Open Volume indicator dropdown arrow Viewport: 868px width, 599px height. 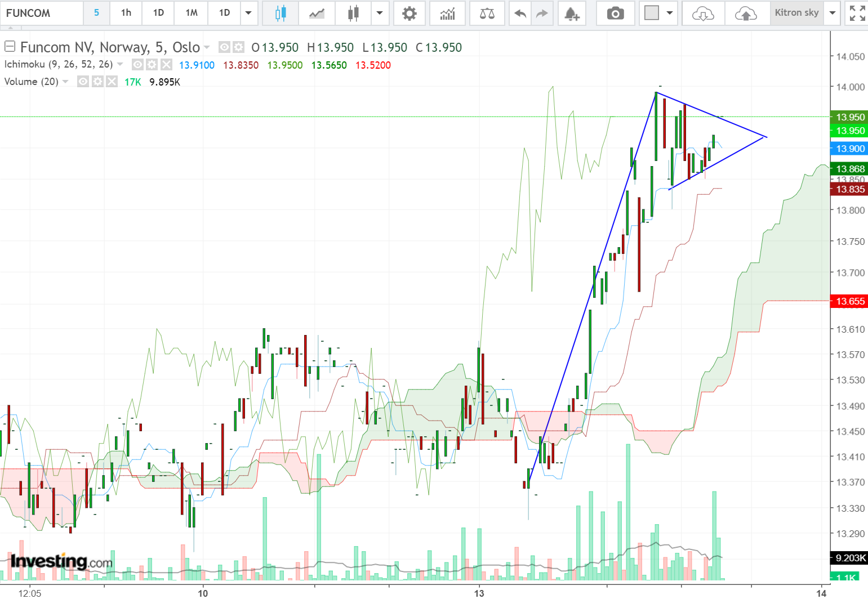point(65,82)
